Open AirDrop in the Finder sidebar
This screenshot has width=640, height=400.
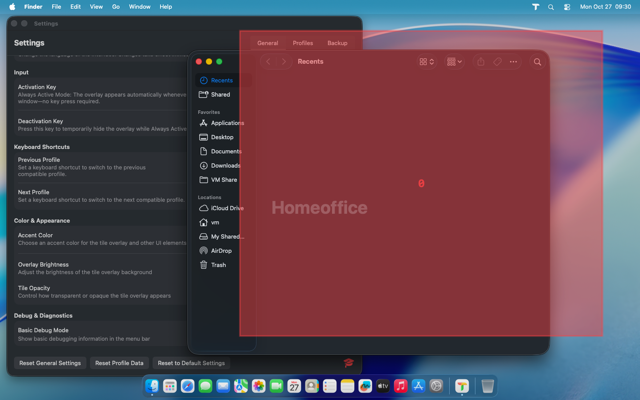[223, 251]
